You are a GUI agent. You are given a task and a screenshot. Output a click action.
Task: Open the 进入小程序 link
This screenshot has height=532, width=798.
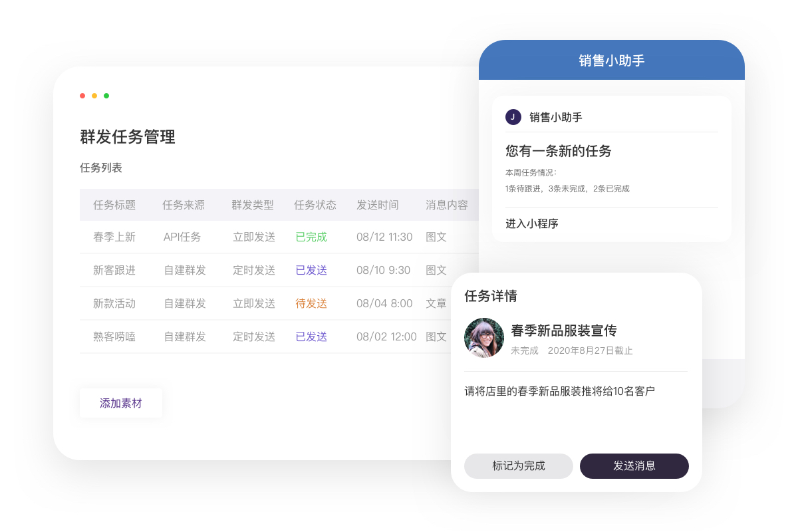pos(532,223)
